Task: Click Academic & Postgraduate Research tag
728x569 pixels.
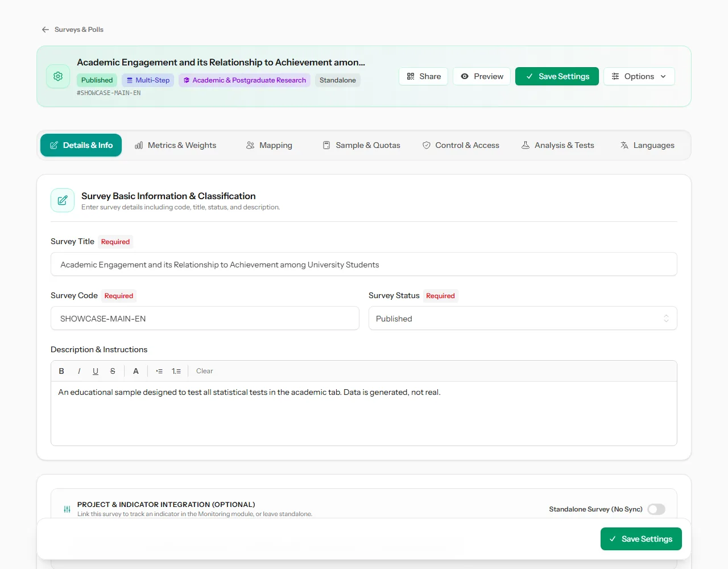Action: point(245,80)
